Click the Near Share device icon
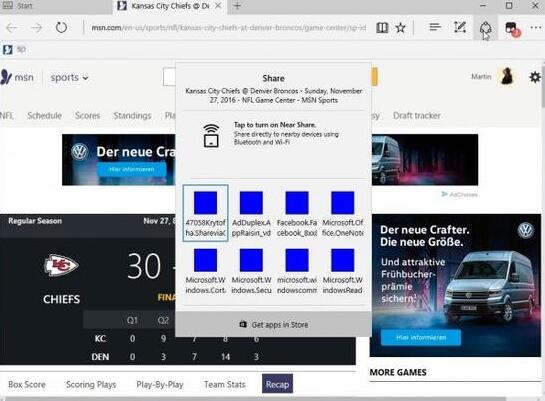This screenshot has height=401, width=545. 211,136
